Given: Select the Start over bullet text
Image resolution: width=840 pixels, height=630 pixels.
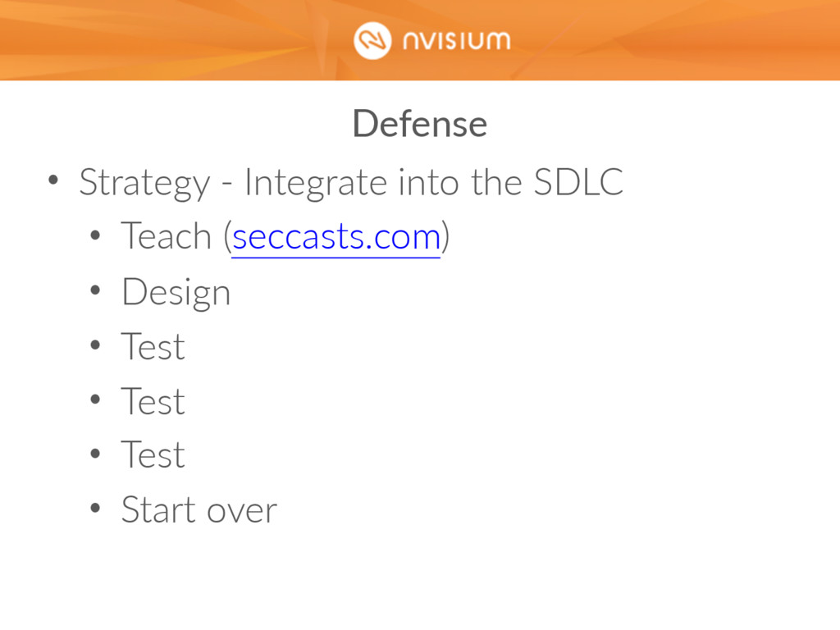Looking at the screenshot, I should pyautogui.click(x=199, y=509).
